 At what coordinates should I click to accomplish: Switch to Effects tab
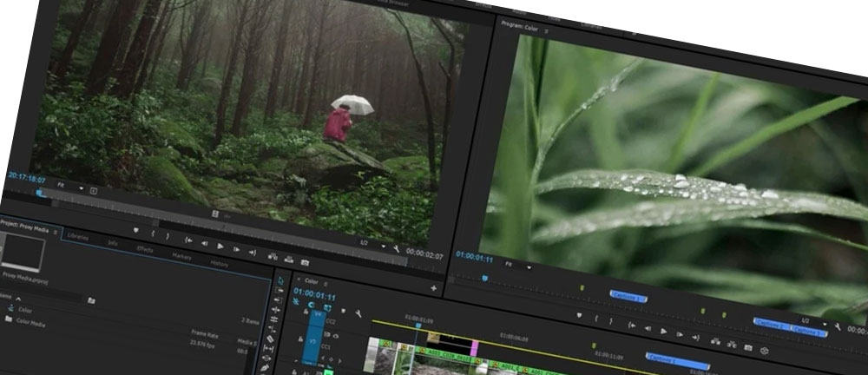(x=145, y=249)
